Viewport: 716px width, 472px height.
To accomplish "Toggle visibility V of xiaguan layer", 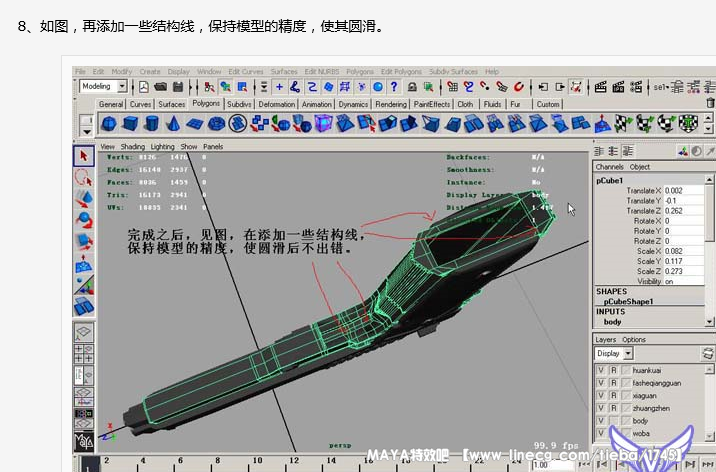I will point(601,396).
